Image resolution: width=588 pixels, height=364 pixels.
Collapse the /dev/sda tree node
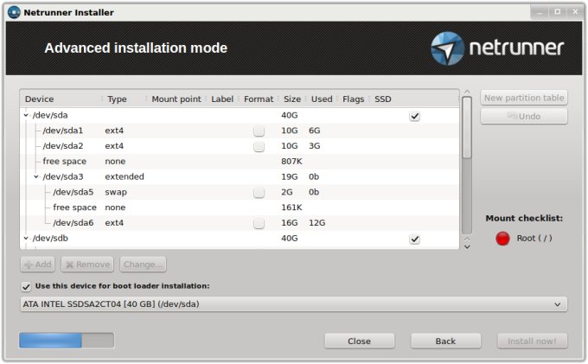(x=26, y=116)
